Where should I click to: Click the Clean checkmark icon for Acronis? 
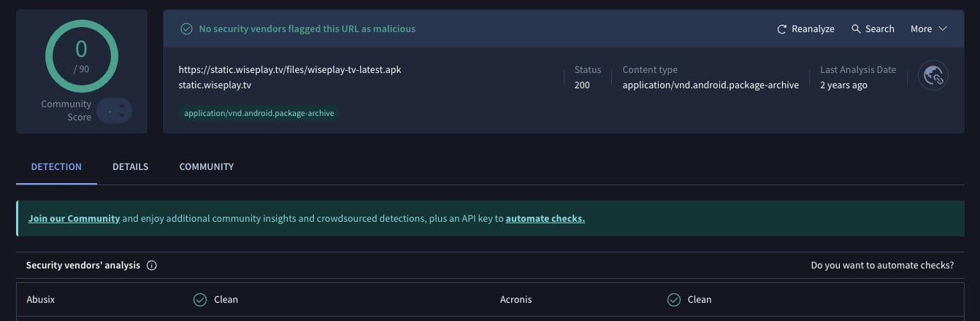[673, 299]
